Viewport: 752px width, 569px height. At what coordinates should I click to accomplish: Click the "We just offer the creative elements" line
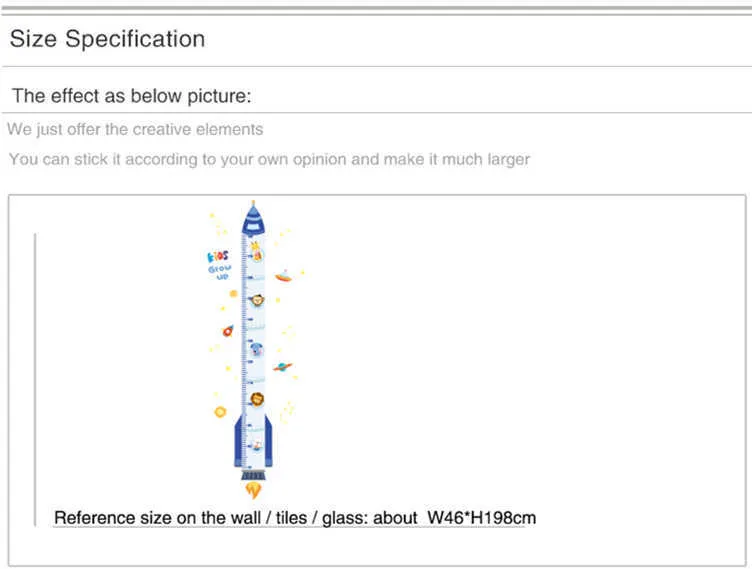(x=135, y=130)
